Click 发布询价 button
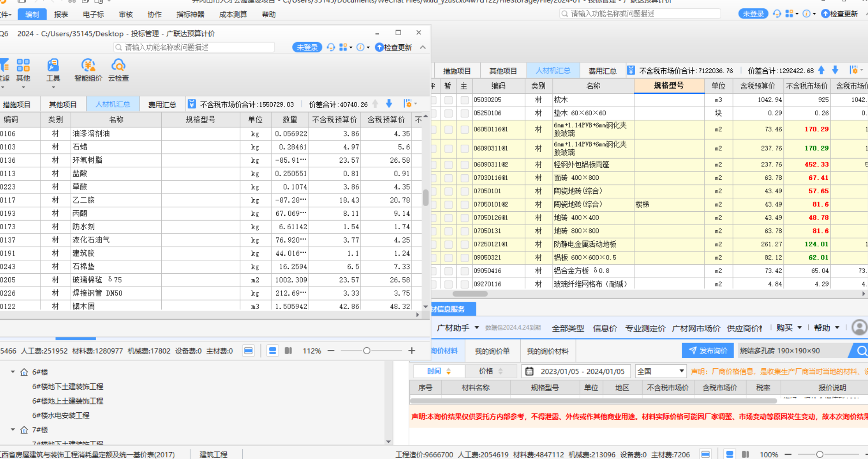This screenshot has height=459, width=868. 708,351
